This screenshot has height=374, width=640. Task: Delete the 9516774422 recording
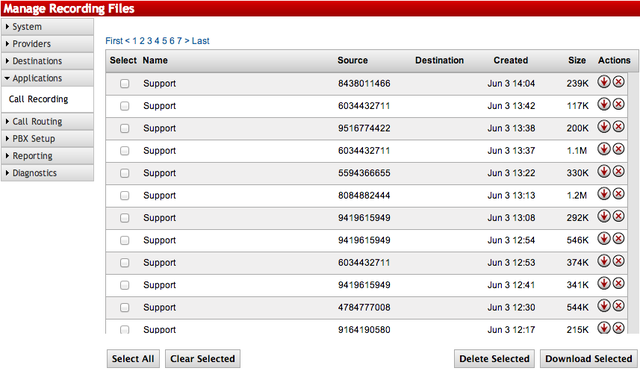[x=619, y=127]
